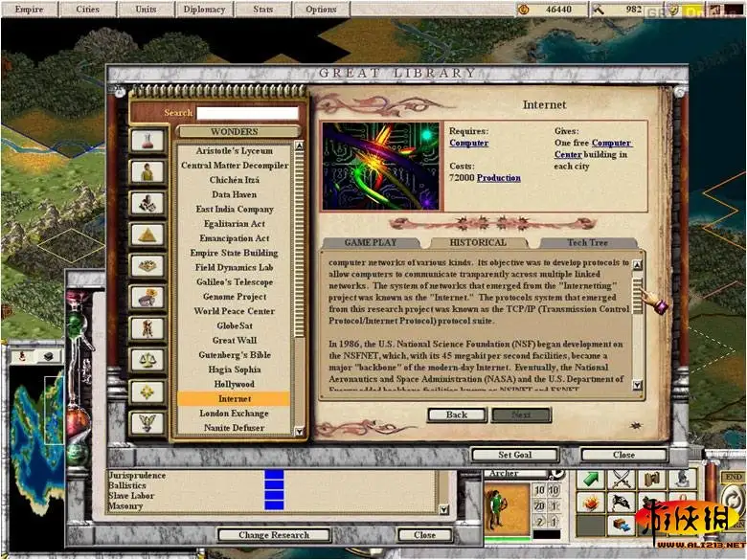Click the historical text scrollbar thumb
747x560 pixels.
pos(638,296)
